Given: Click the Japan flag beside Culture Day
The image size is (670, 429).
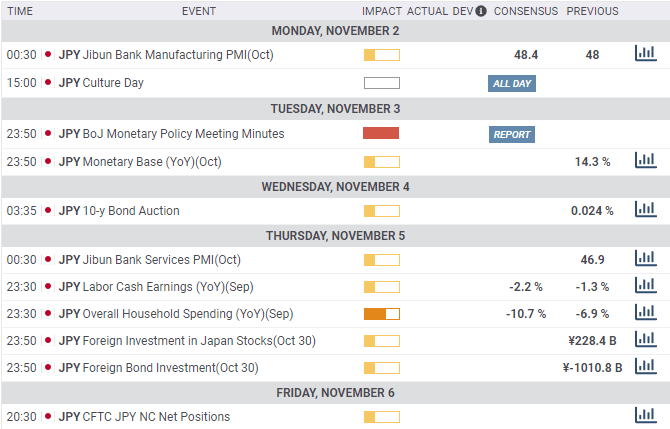Looking at the screenshot, I should [x=48, y=83].
